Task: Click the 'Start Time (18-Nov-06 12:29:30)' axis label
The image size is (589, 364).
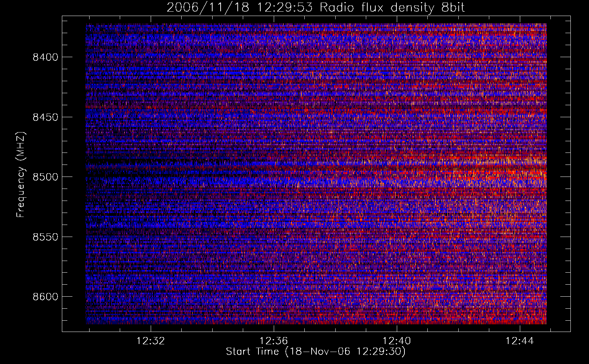Action: tap(316, 352)
